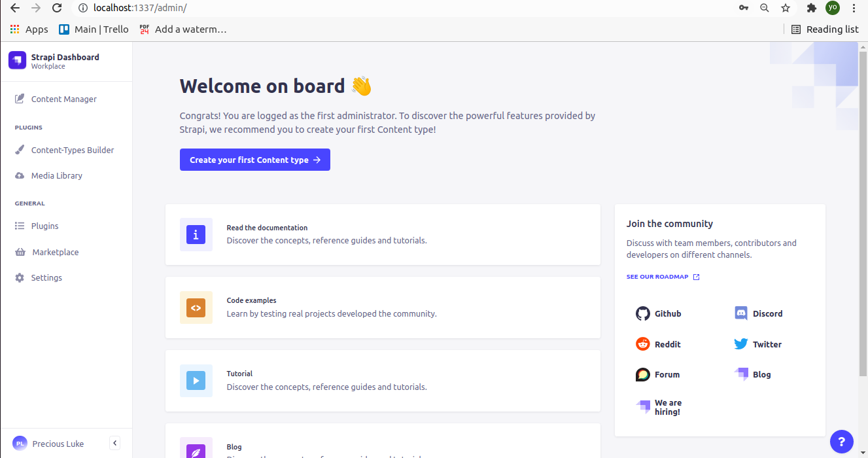Click the Settings gear icon
Viewport: 868px width, 458px height.
click(x=20, y=277)
